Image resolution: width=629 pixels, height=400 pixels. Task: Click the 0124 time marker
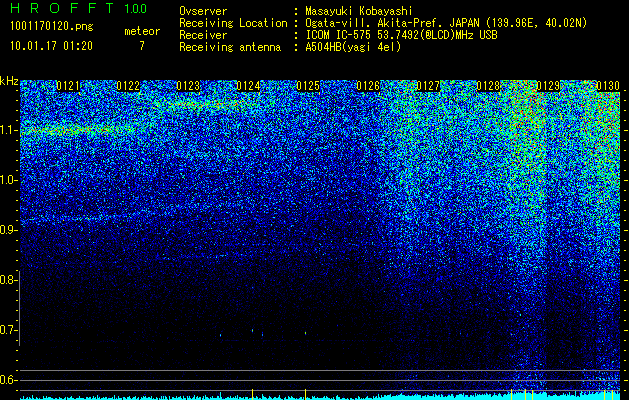248,86
